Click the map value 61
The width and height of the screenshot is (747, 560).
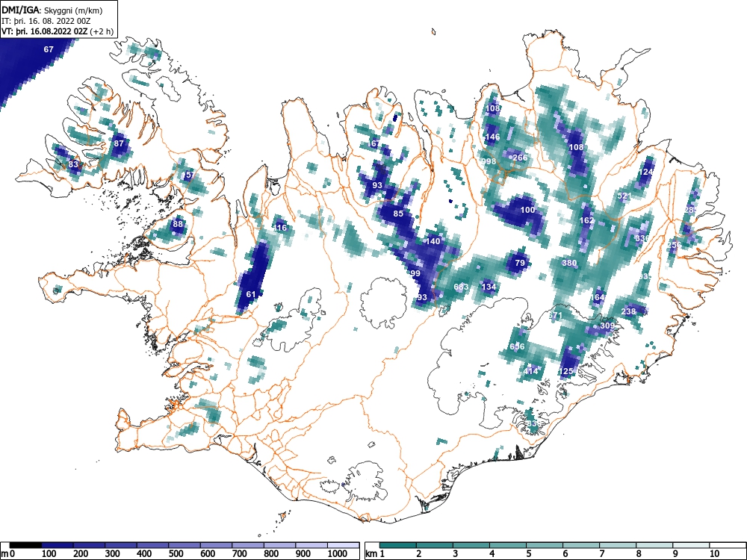tap(251, 294)
